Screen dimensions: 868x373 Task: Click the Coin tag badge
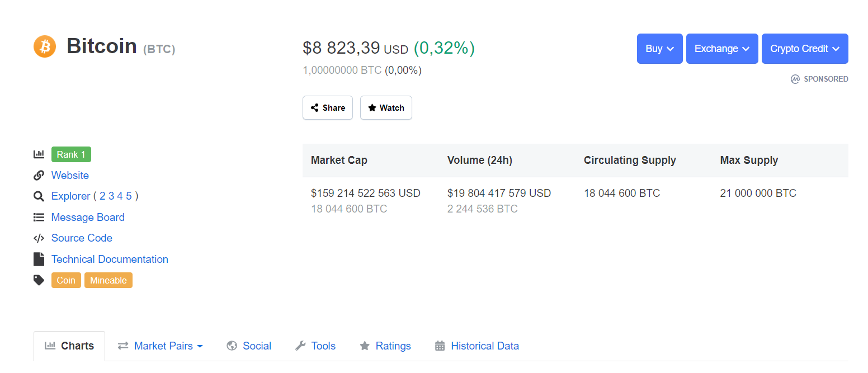coord(66,280)
